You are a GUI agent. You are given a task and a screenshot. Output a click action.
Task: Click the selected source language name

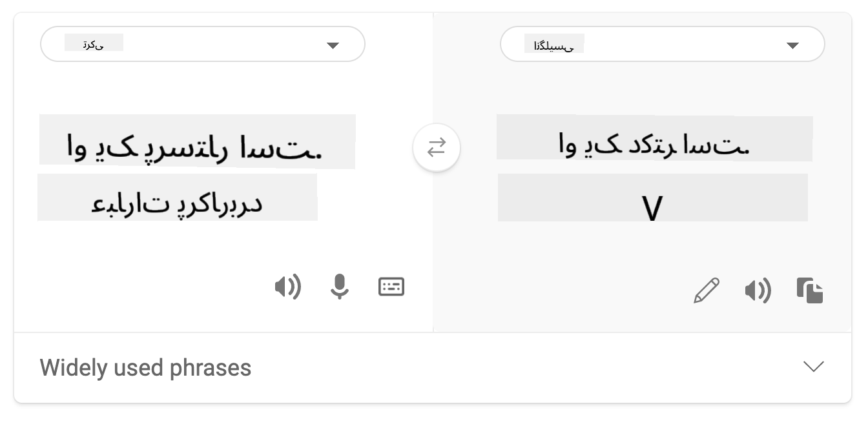coord(94,44)
